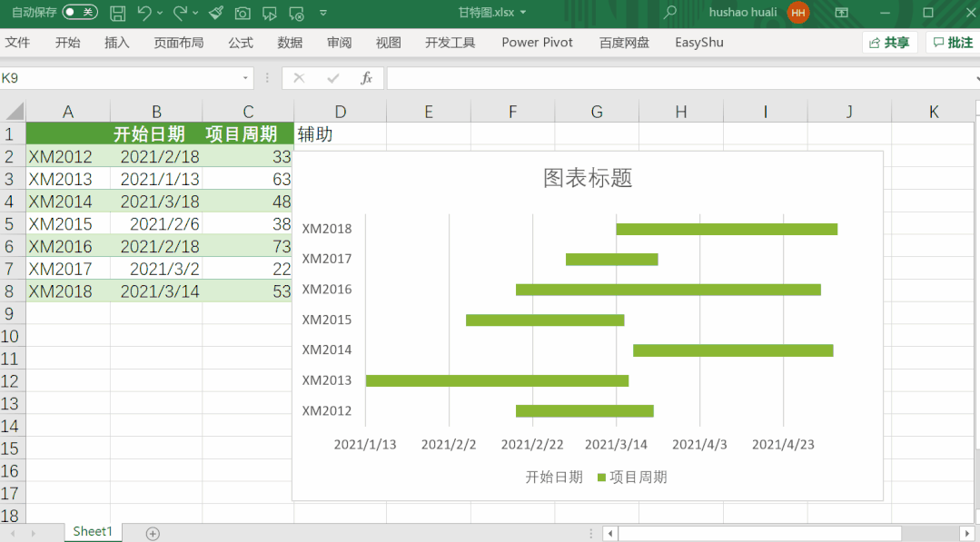Click the Select All corner triangle
The width and height of the screenshot is (980, 542).
click(14, 111)
